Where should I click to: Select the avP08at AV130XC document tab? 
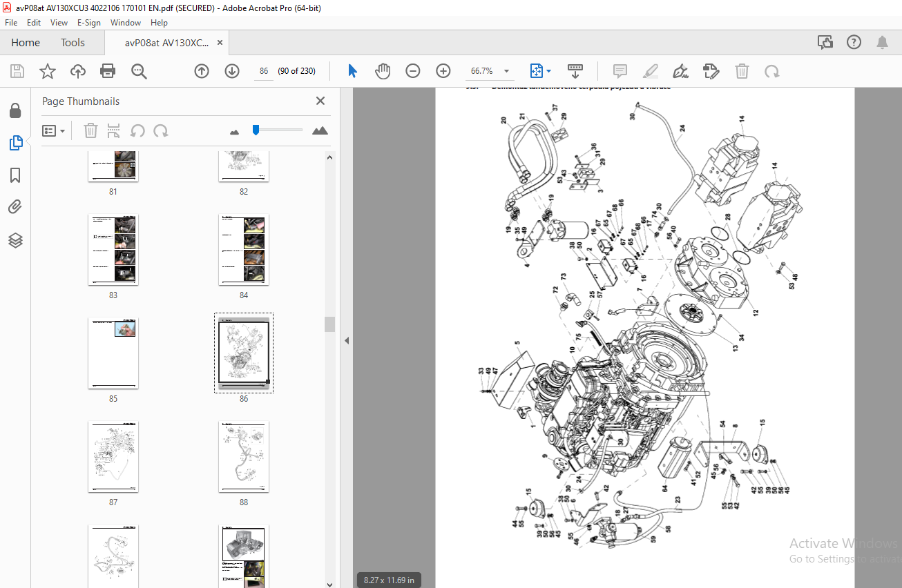pos(166,43)
